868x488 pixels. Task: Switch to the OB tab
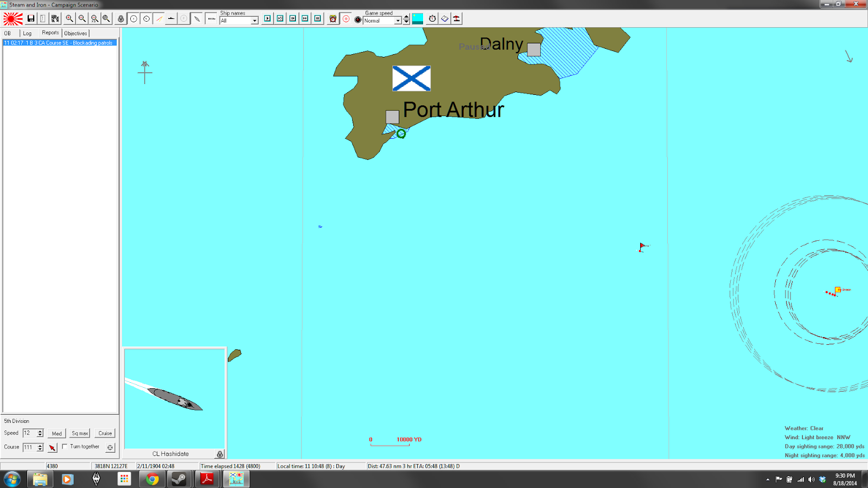tap(8, 33)
